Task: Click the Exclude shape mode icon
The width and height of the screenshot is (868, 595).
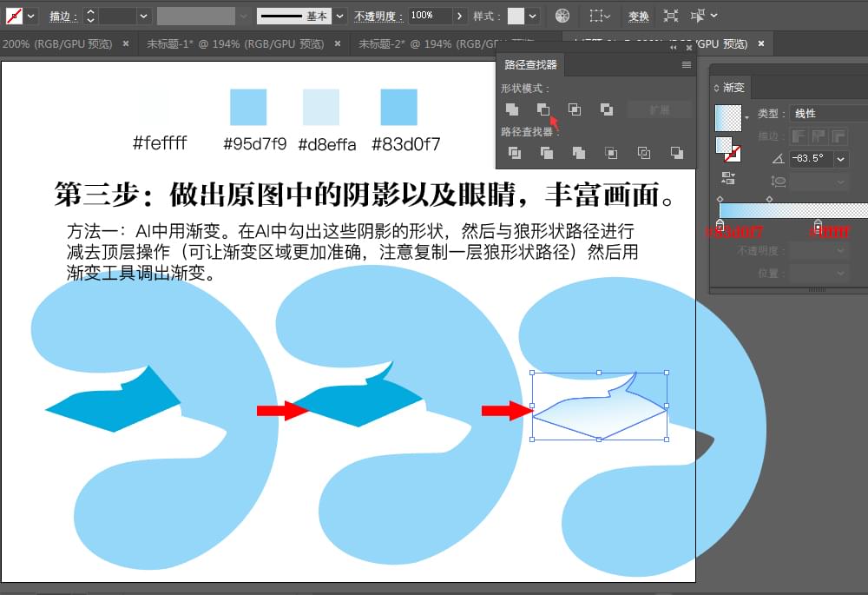Action: click(x=607, y=109)
